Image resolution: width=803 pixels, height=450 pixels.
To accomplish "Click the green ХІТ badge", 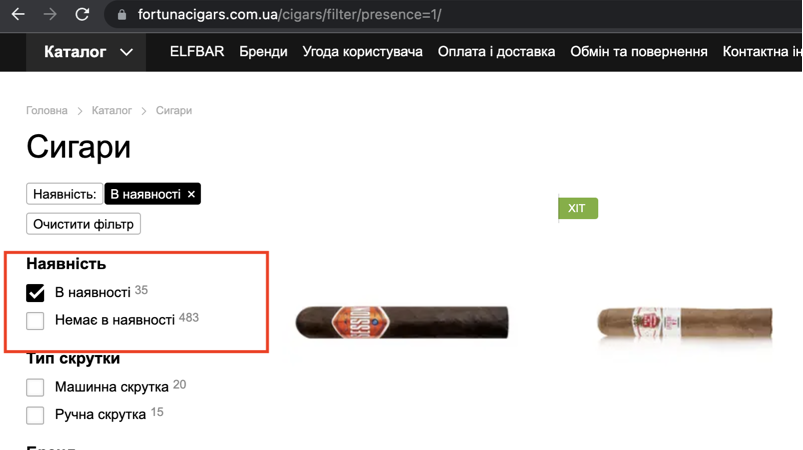I will (x=578, y=208).
